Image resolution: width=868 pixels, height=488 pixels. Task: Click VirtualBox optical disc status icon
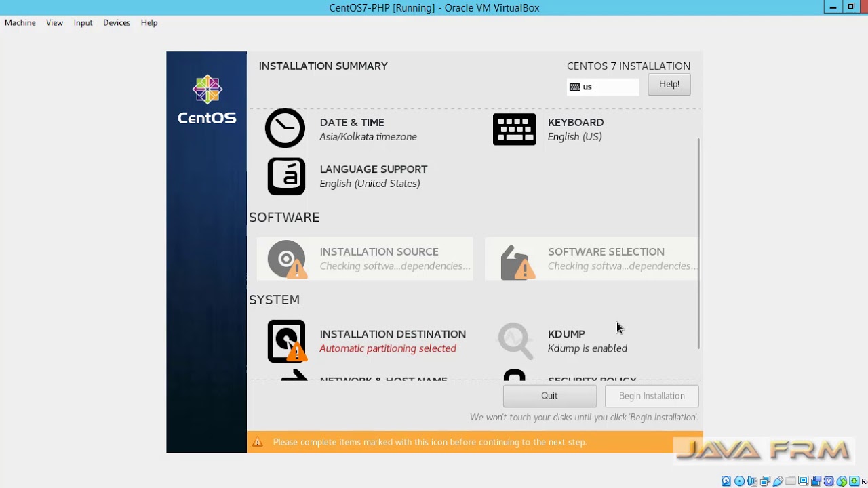click(x=739, y=481)
